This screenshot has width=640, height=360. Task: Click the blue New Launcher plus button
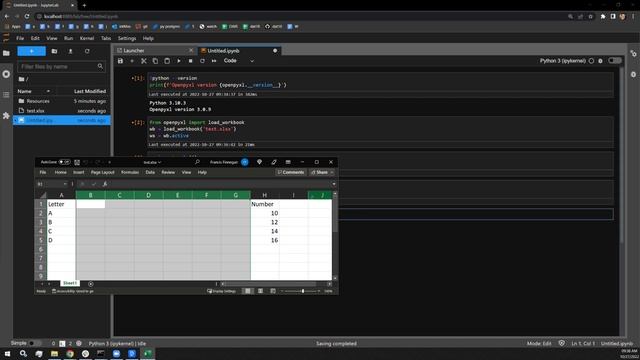31,51
